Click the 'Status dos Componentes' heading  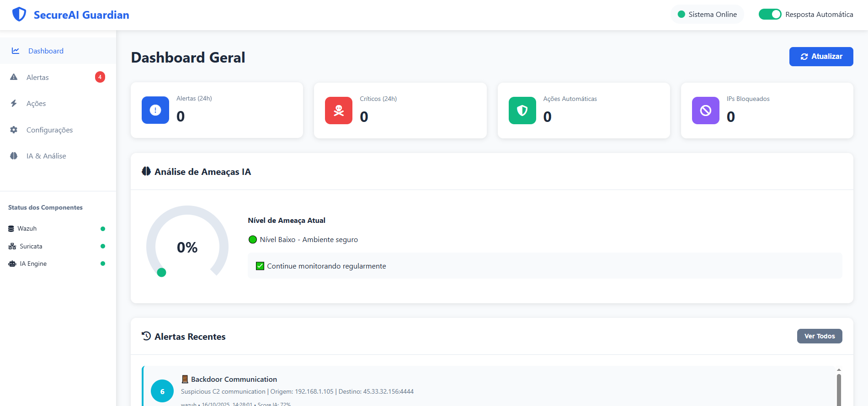[45, 207]
